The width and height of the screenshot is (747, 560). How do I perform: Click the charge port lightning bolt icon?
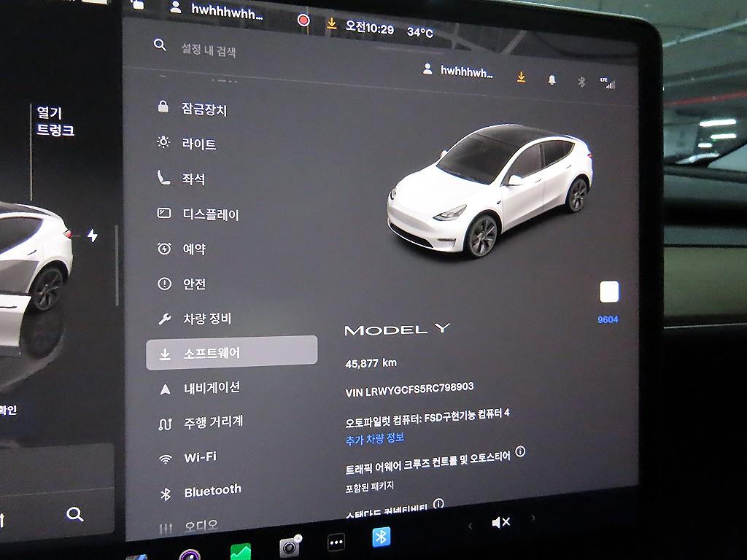pos(93,236)
